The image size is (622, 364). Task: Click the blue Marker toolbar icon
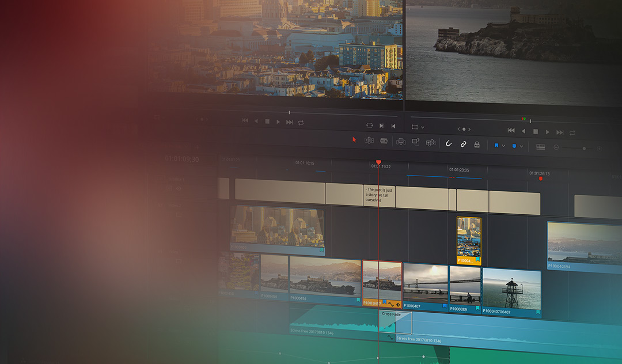click(514, 146)
